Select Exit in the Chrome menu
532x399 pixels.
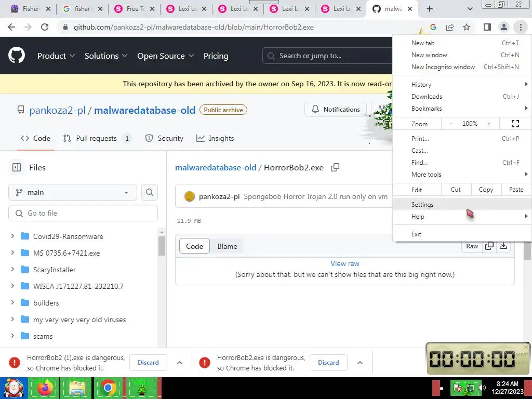click(x=462, y=234)
